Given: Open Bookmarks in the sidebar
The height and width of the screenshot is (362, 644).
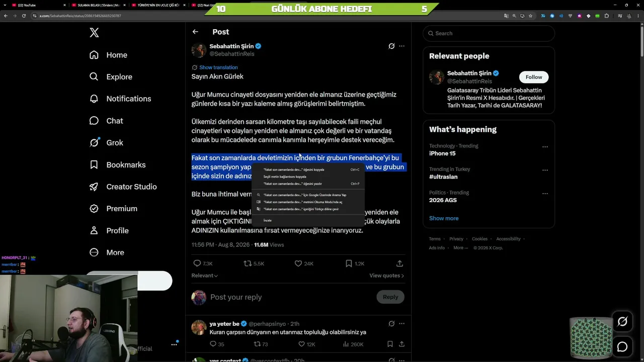Looking at the screenshot, I should 117,165.
